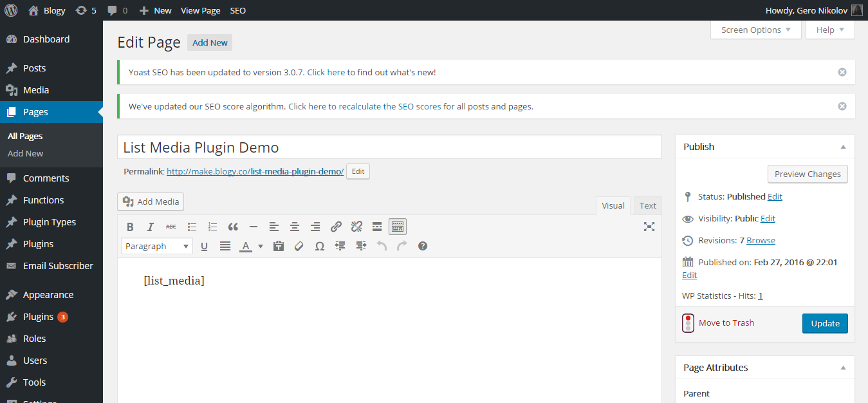868x403 pixels.
Task: Insert the Read More tag
Action: (x=377, y=227)
